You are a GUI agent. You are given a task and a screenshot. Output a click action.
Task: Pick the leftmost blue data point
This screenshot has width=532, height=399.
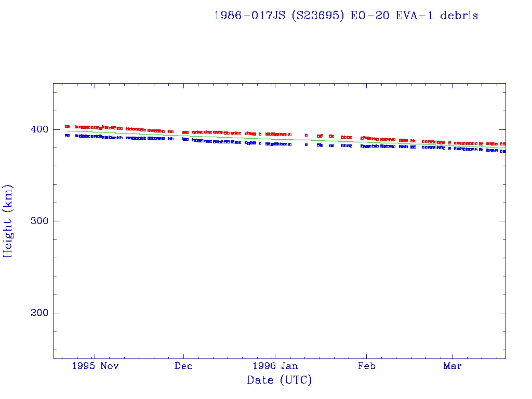(x=66, y=136)
